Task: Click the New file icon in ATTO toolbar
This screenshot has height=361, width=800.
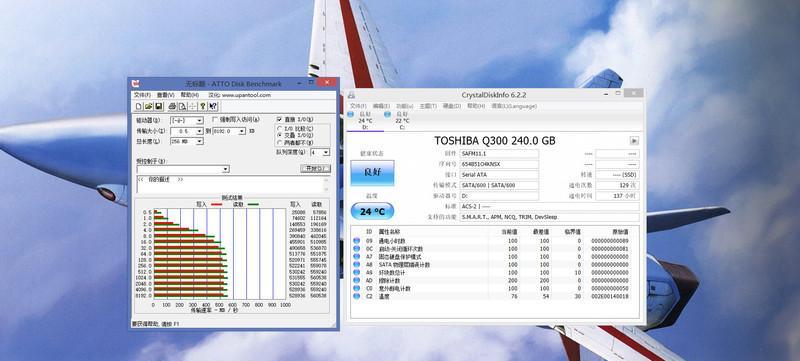Action: pyautogui.click(x=139, y=106)
